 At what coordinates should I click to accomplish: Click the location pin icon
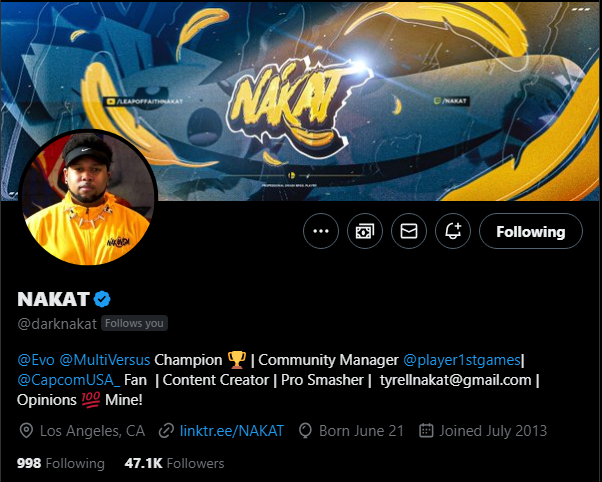26,431
